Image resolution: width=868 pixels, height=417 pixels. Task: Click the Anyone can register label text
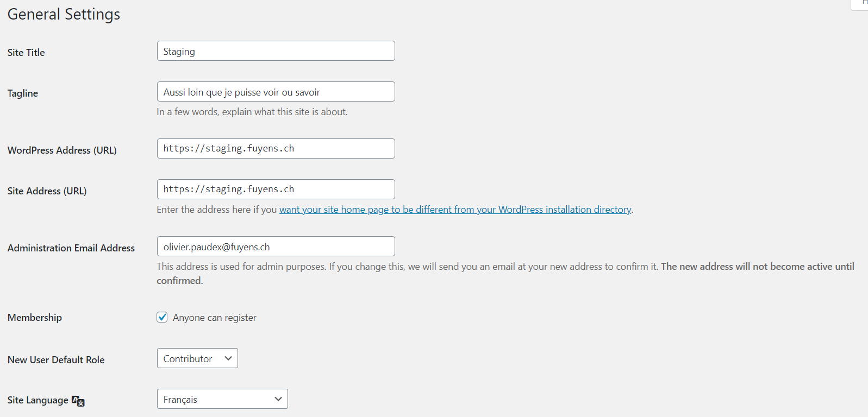pyautogui.click(x=215, y=318)
